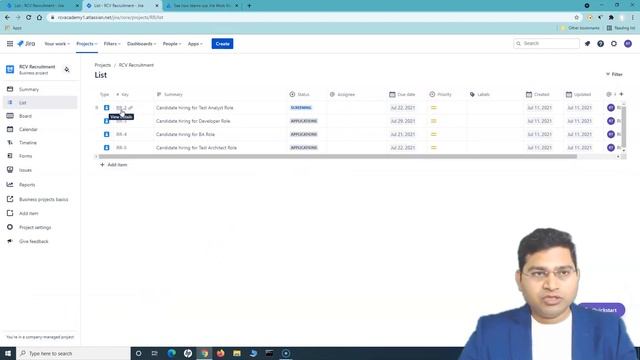
Task: Open new browser tab with plus button
Action: [x=249, y=6]
